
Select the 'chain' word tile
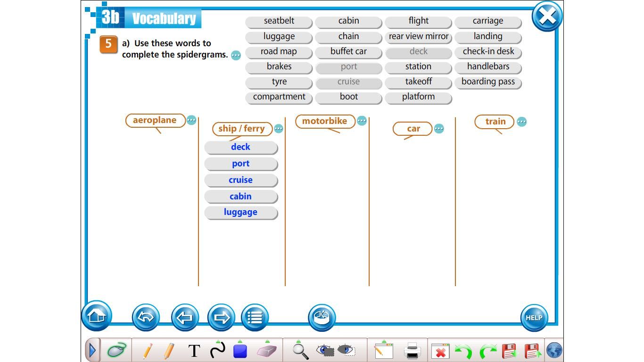[348, 37]
